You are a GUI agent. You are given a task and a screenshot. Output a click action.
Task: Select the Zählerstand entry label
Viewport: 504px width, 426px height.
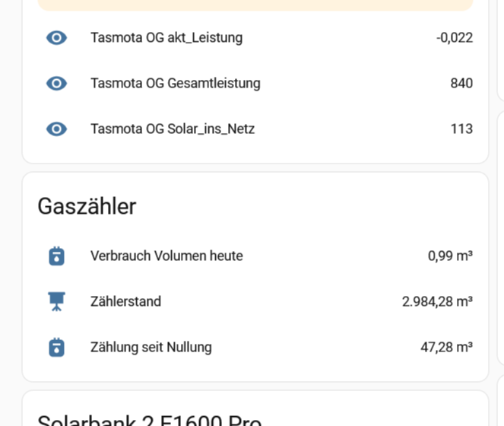click(125, 301)
